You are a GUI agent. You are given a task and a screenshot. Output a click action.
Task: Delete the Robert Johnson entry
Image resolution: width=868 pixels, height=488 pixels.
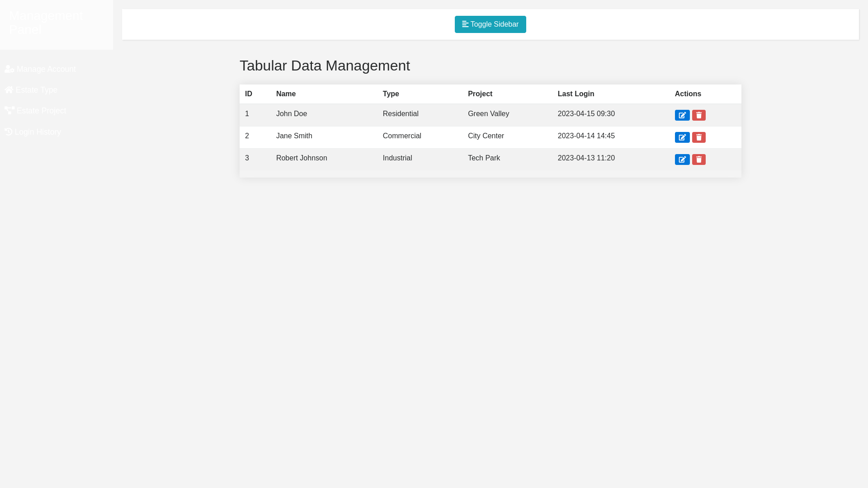698,160
